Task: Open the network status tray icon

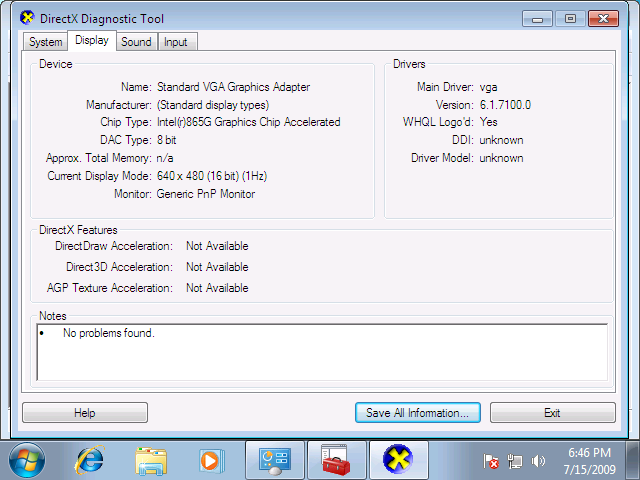Action: [516, 461]
